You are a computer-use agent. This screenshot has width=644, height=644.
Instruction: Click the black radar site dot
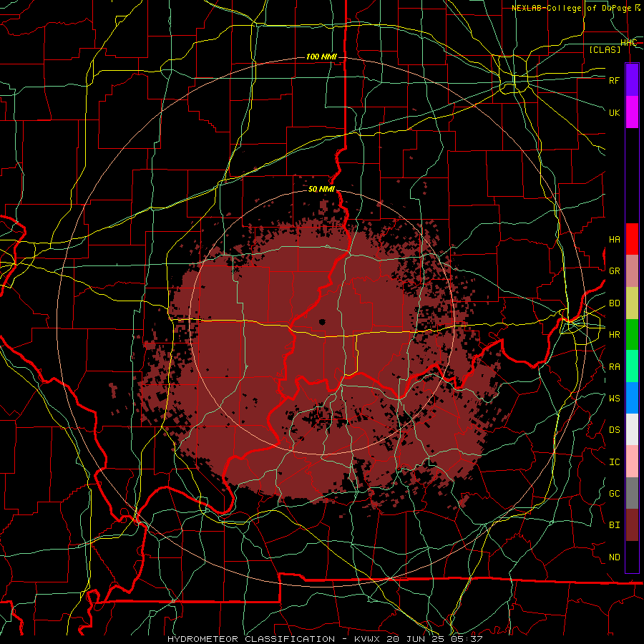(x=322, y=322)
